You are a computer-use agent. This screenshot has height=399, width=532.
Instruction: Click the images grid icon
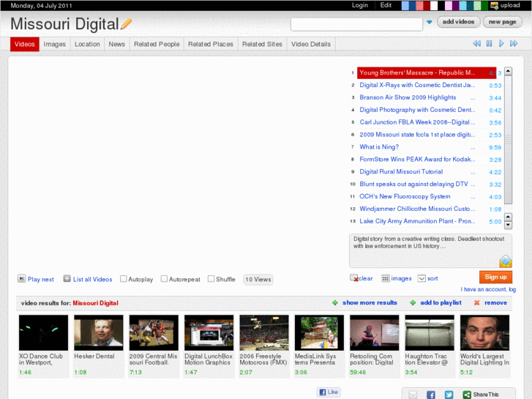(385, 278)
